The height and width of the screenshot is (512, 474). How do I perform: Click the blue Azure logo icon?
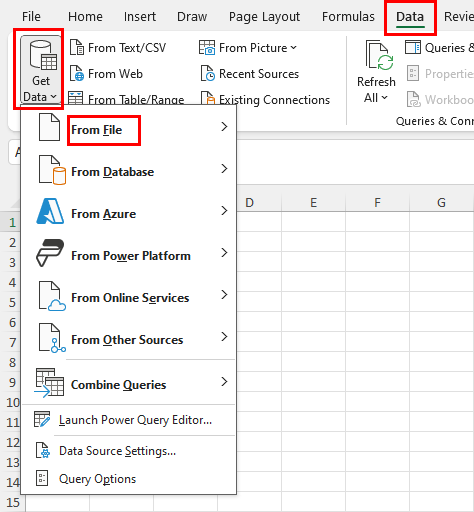click(50, 211)
